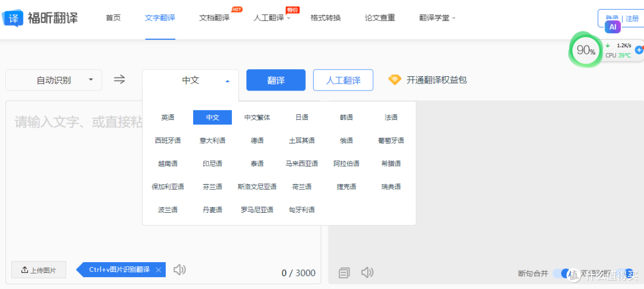Viewport: 644px width, 289px height.
Task: Choose 土耳其语 from the language list
Action: point(302,141)
